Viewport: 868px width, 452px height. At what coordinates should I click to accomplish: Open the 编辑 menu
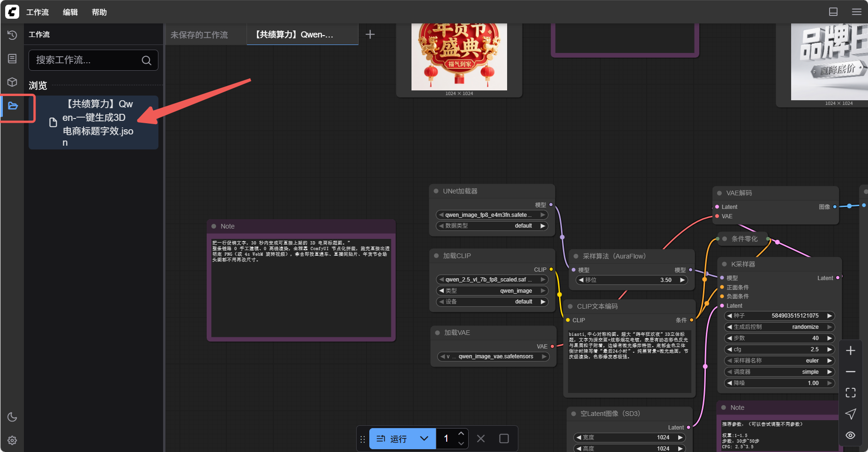pos(70,12)
